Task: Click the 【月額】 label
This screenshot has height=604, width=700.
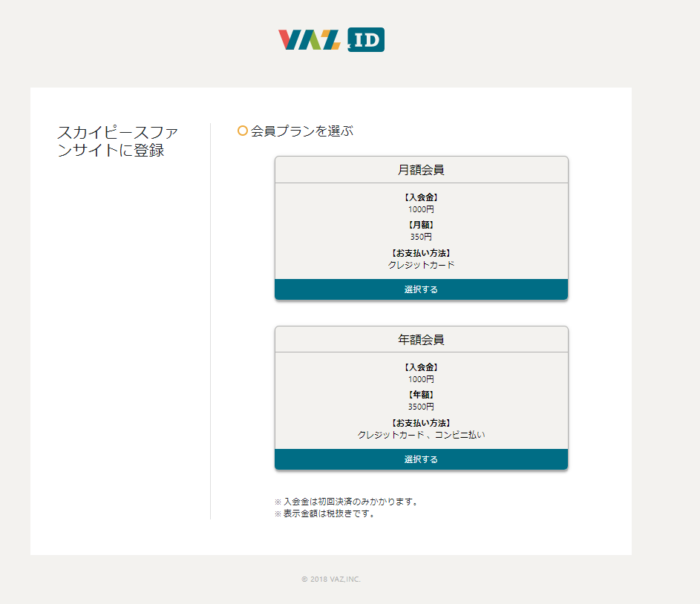Action: pos(421,225)
